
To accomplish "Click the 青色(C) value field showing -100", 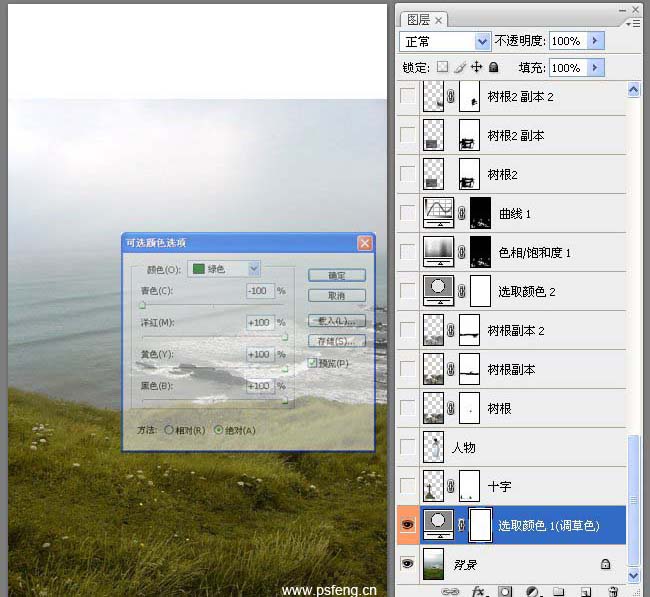I will pos(260,291).
